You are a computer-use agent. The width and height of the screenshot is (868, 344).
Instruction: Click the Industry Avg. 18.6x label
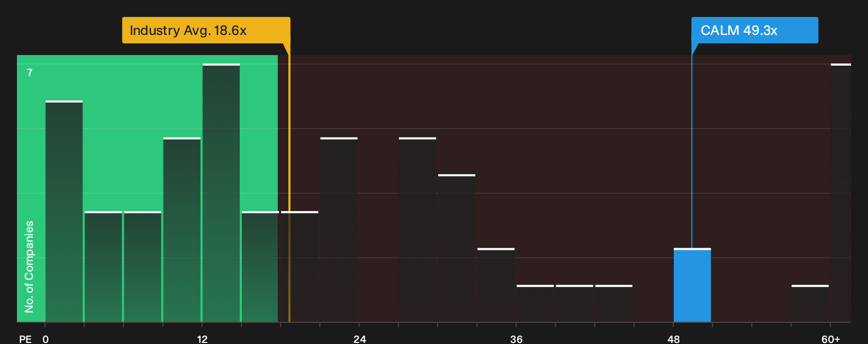point(206,30)
